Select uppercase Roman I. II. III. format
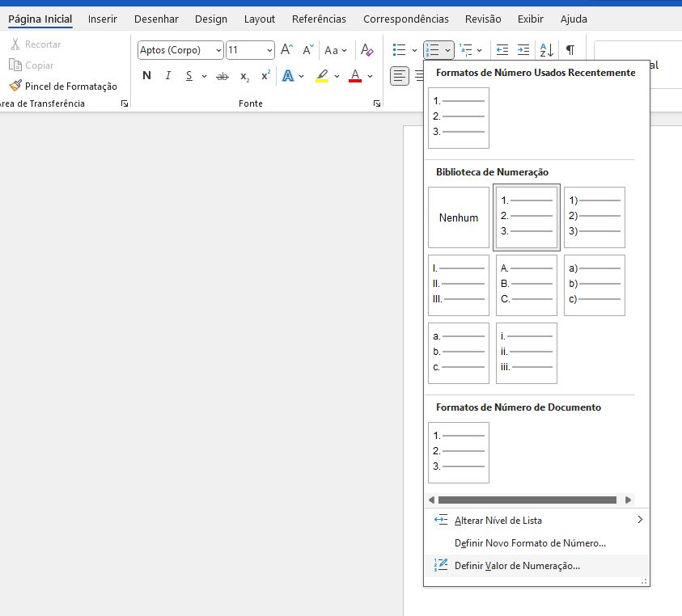682x616 pixels. click(459, 285)
